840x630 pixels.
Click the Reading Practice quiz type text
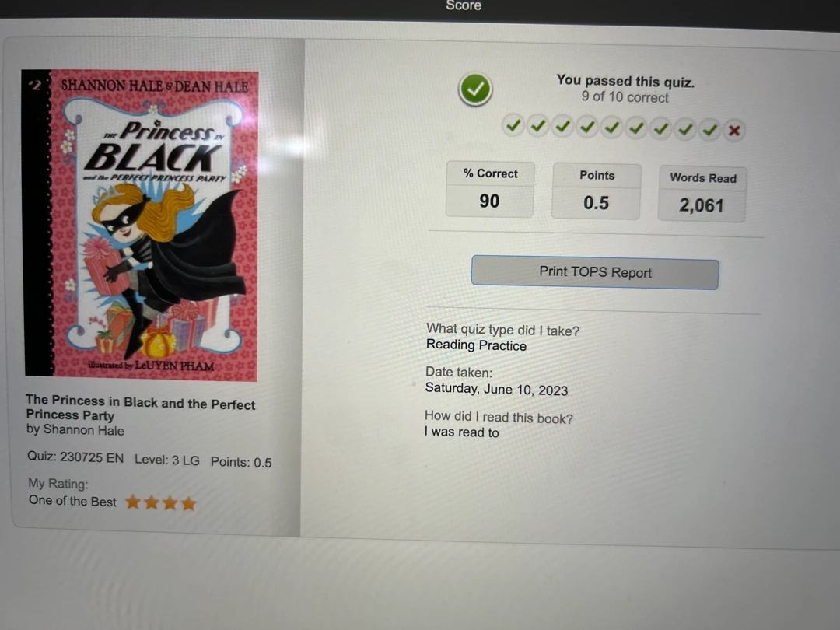476,345
